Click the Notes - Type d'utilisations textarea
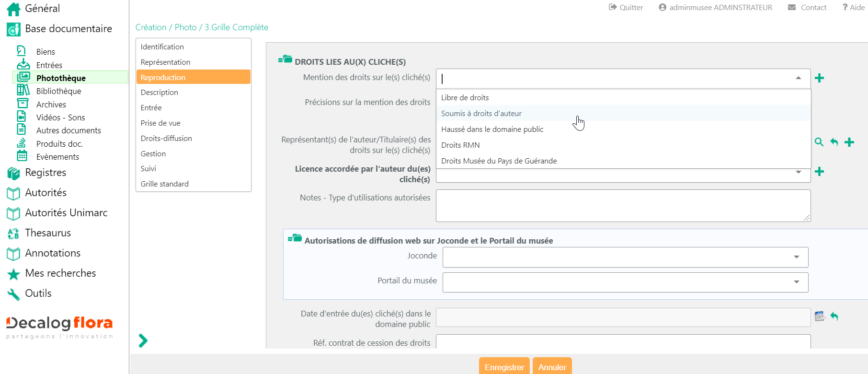Screen dimensions: 868x374 (623, 206)
